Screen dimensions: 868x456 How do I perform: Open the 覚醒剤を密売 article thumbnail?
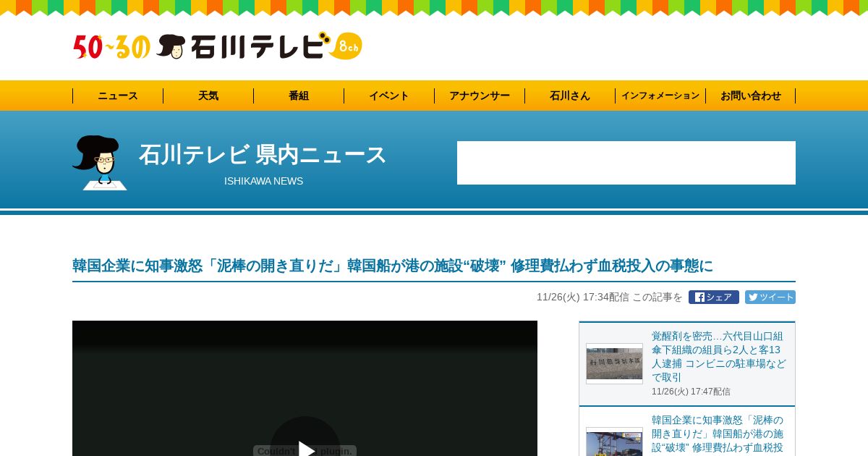[x=614, y=363]
